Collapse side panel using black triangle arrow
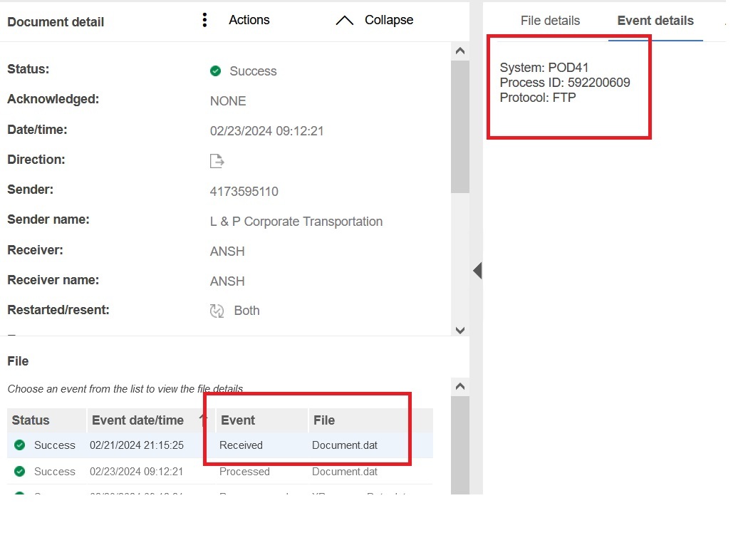The height and width of the screenshot is (560, 743). pos(477,271)
